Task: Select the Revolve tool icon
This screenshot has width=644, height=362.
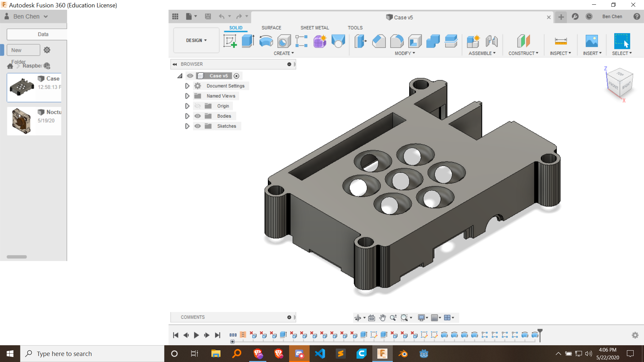Action: pos(266,41)
